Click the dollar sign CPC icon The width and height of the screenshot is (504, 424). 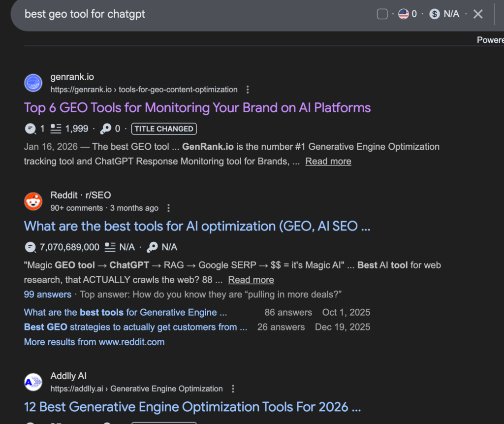tap(434, 14)
